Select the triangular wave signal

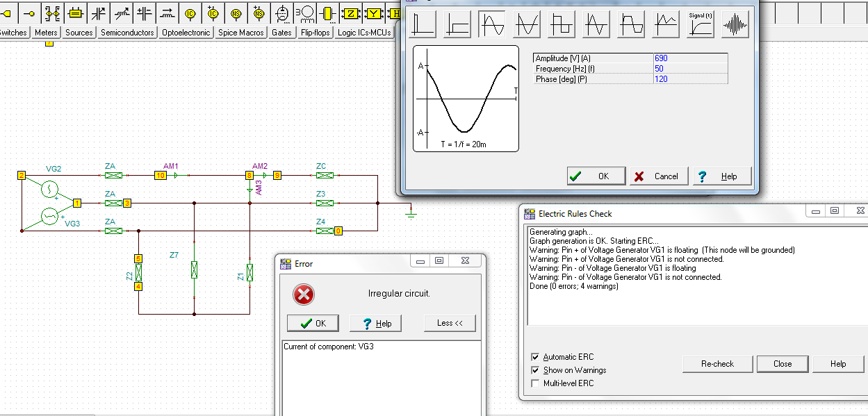tap(596, 25)
